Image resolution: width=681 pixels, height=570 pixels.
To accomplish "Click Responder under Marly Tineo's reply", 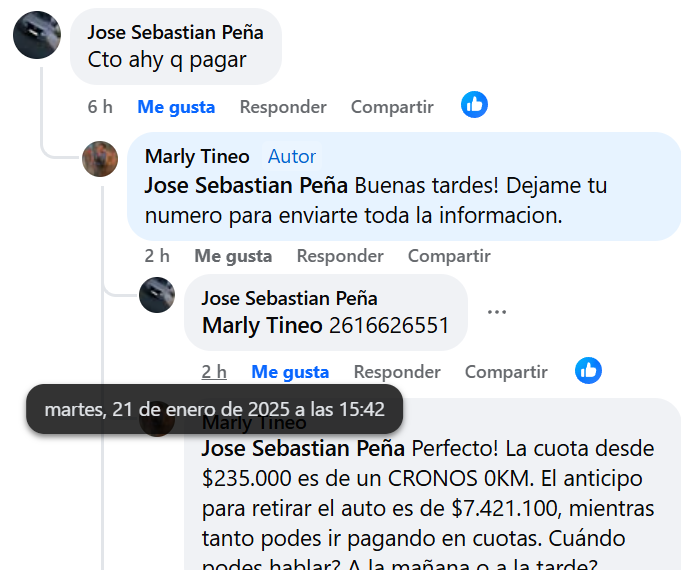I will coord(340,256).
